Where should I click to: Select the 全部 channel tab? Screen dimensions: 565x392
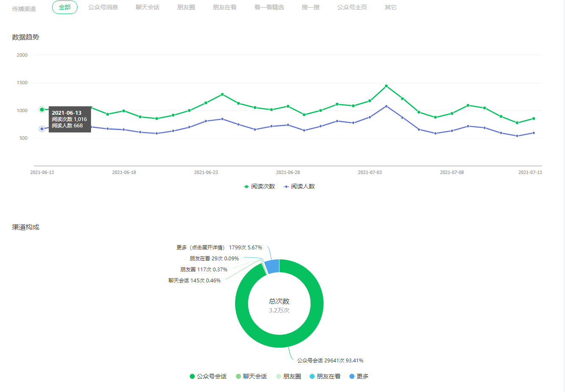coord(65,7)
